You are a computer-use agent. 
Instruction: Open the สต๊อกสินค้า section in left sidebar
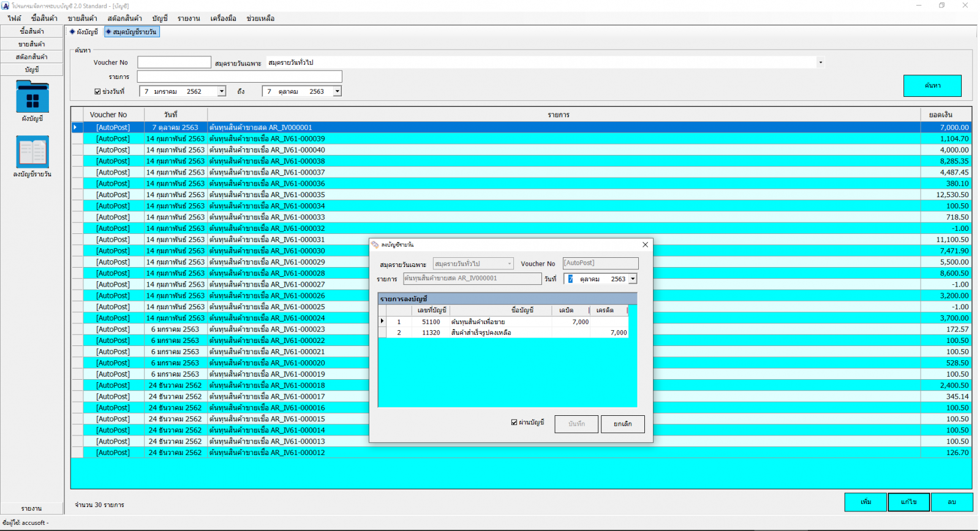tap(32, 57)
